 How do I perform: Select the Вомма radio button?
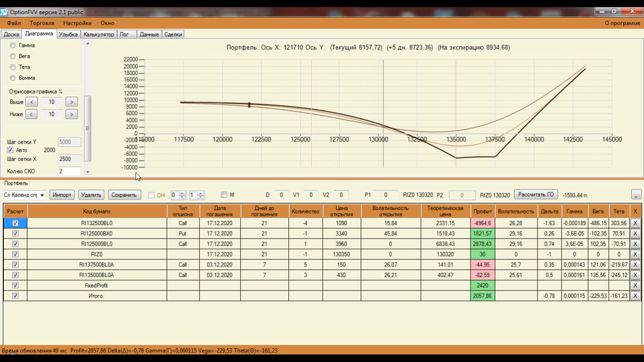coord(13,78)
